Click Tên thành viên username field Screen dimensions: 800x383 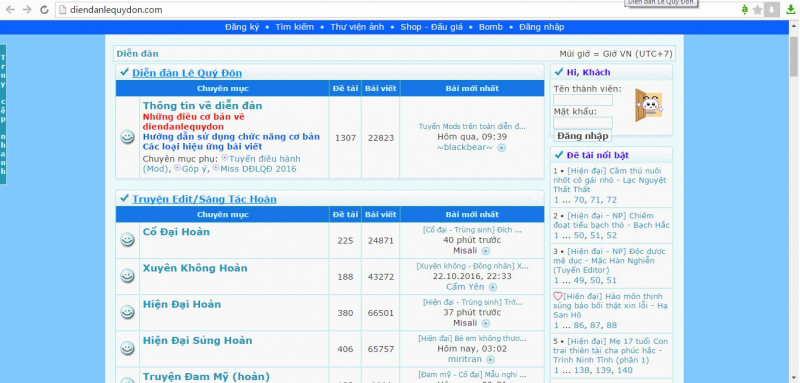(x=583, y=100)
